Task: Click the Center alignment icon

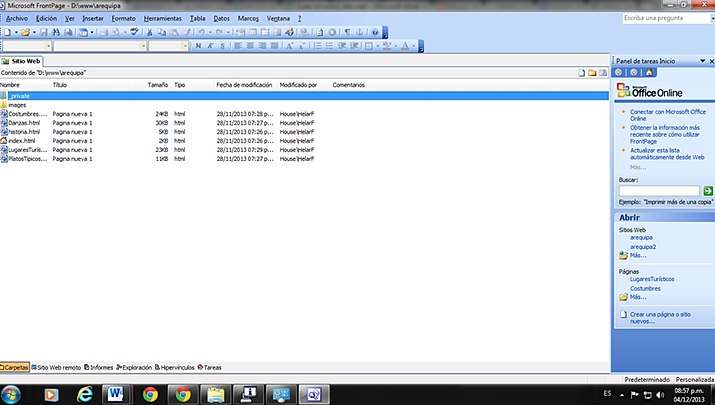Action: pyautogui.click(x=250, y=46)
